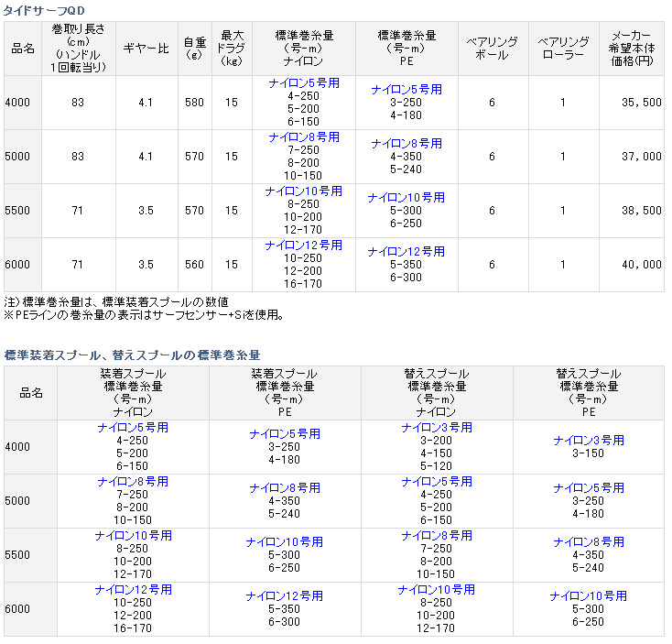Click the 標準装着スプール、替えスプールの標準巻糸量 heading
Viewport: 672px width, 644px height.
pyautogui.click(x=132, y=355)
